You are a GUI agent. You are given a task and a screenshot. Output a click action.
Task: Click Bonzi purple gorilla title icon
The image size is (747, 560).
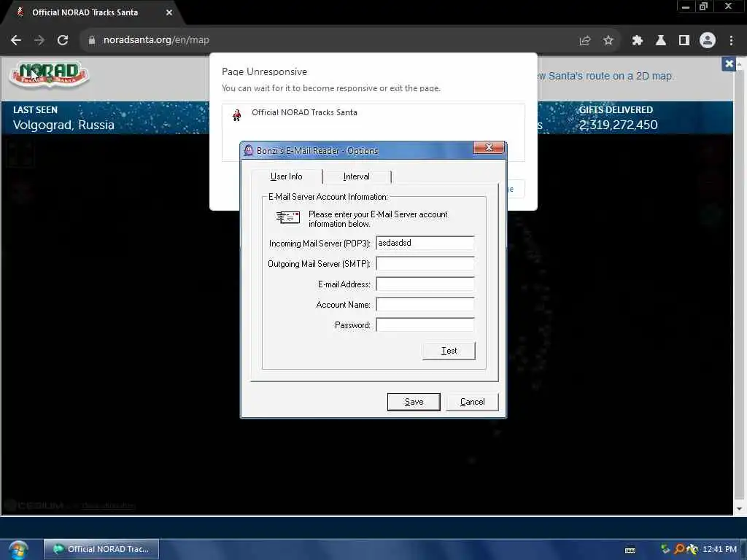coord(248,150)
